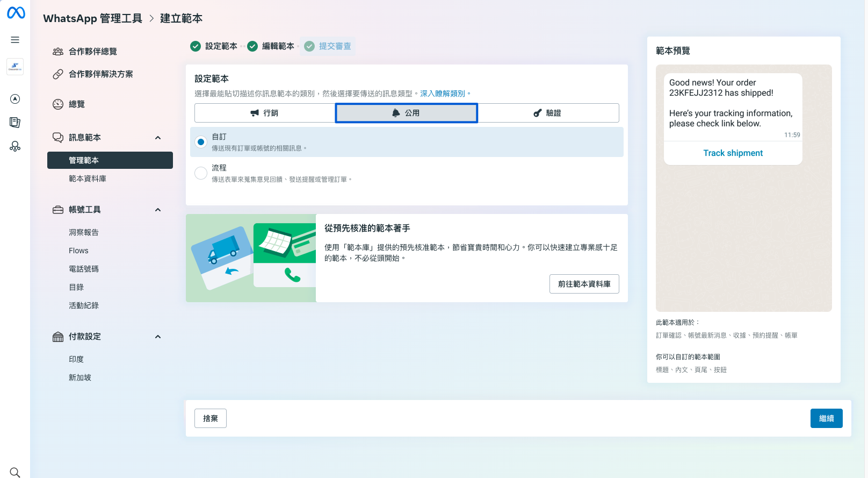The width and height of the screenshot is (868, 478).
Task: Open the news pages icon in left rail
Action: click(15, 123)
